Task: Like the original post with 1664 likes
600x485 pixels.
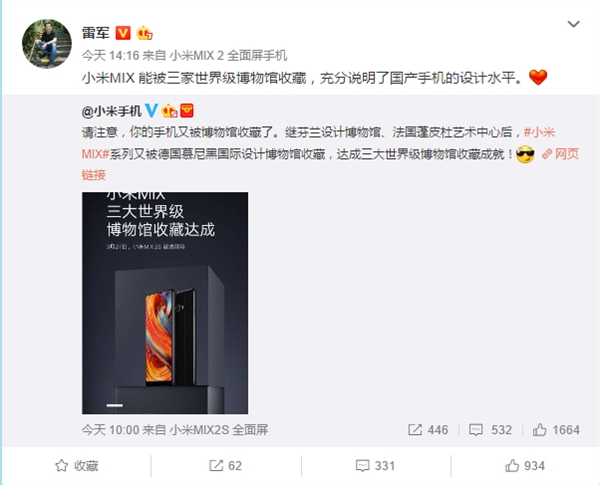Action: pos(556,430)
